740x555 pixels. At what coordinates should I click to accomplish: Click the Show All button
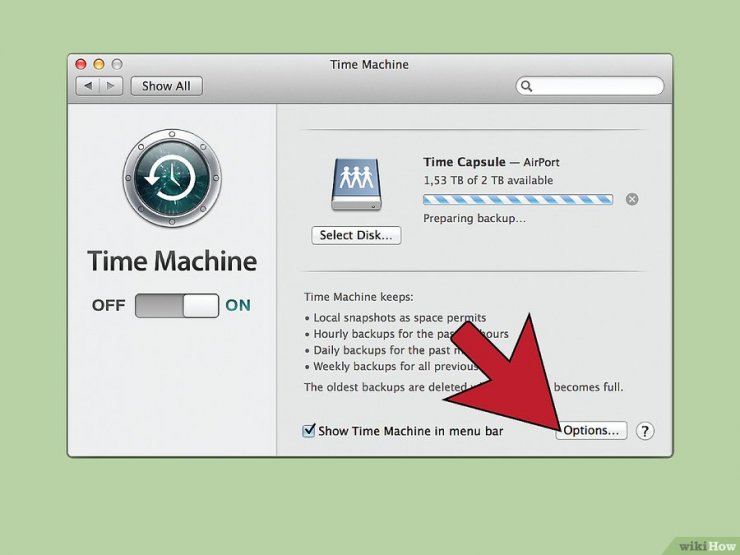167,86
